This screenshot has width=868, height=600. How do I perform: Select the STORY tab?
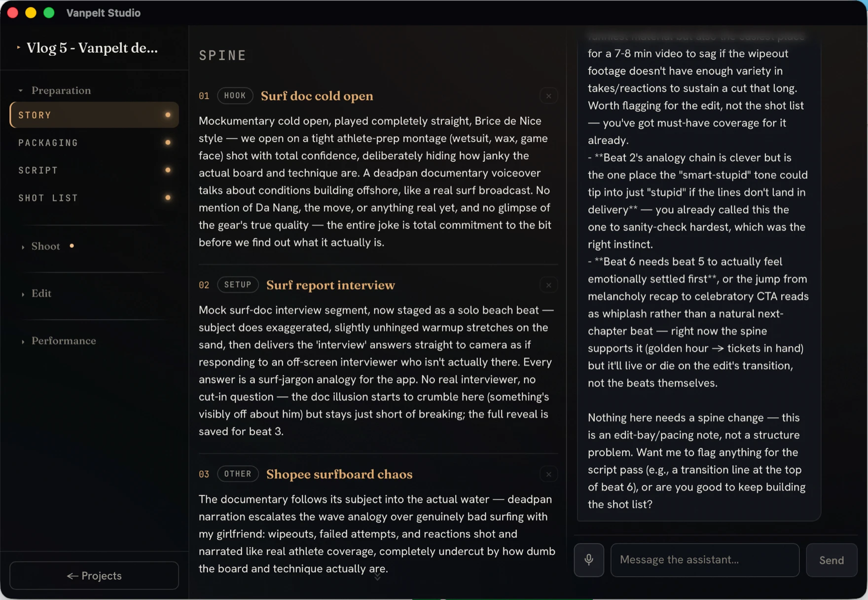click(94, 115)
